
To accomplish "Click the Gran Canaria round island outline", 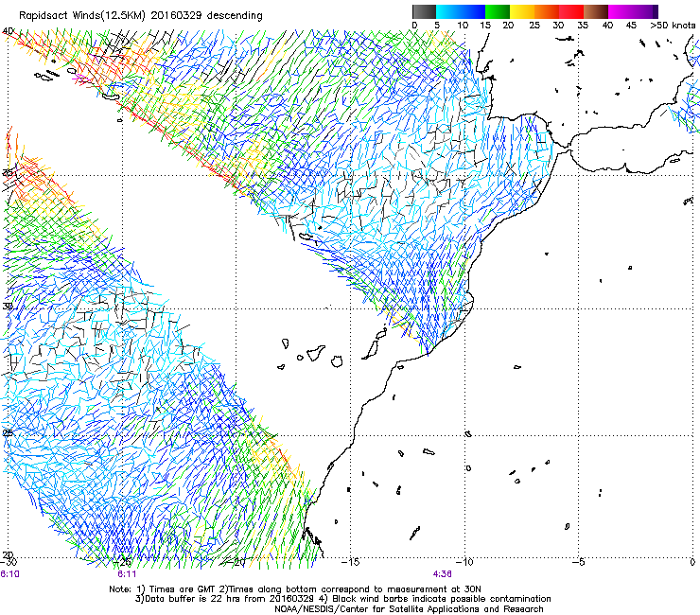I will pos(337,361).
